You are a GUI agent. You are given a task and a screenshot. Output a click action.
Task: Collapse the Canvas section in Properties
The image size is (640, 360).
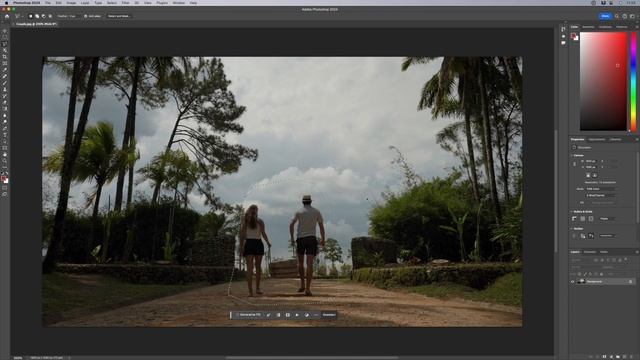tap(571, 156)
